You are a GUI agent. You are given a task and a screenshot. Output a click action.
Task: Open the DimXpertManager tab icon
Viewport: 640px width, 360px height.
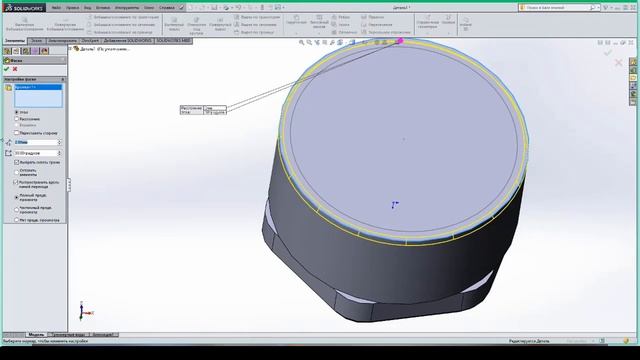point(35,51)
